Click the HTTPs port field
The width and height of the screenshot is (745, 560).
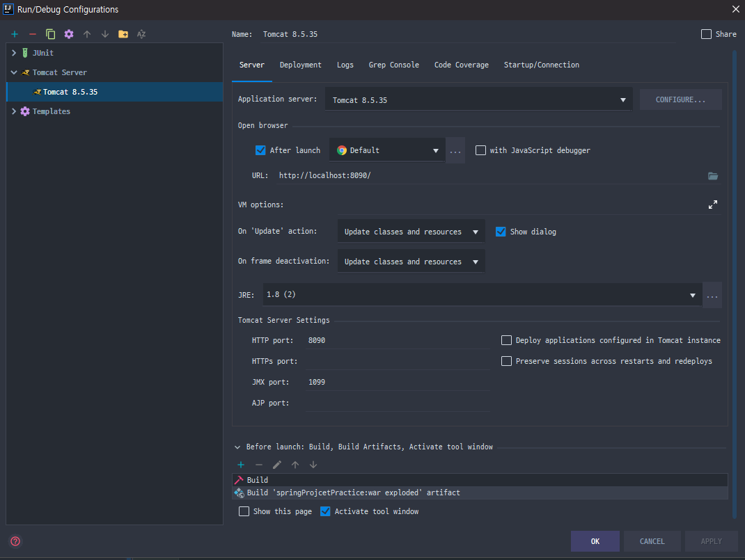click(397, 361)
